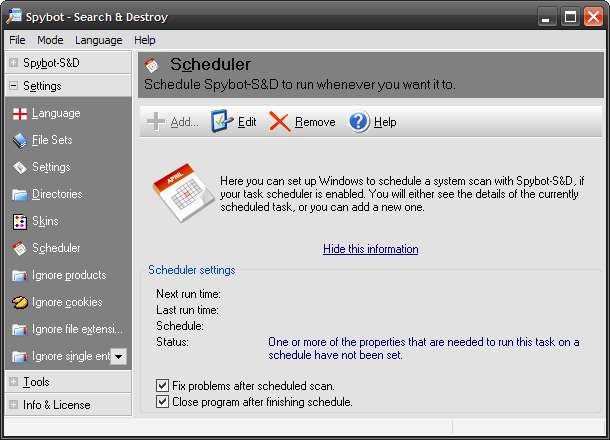The height and width of the screenshot is (440, 610).
Task: Click the red X Remove icon
Action: coord(280,122)
